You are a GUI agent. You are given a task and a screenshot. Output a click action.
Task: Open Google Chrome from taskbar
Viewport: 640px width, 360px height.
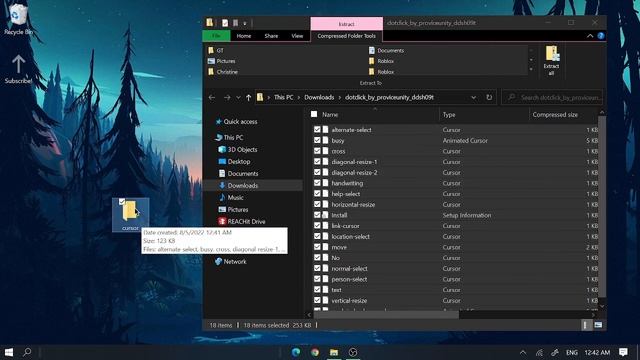click(315, 352)
